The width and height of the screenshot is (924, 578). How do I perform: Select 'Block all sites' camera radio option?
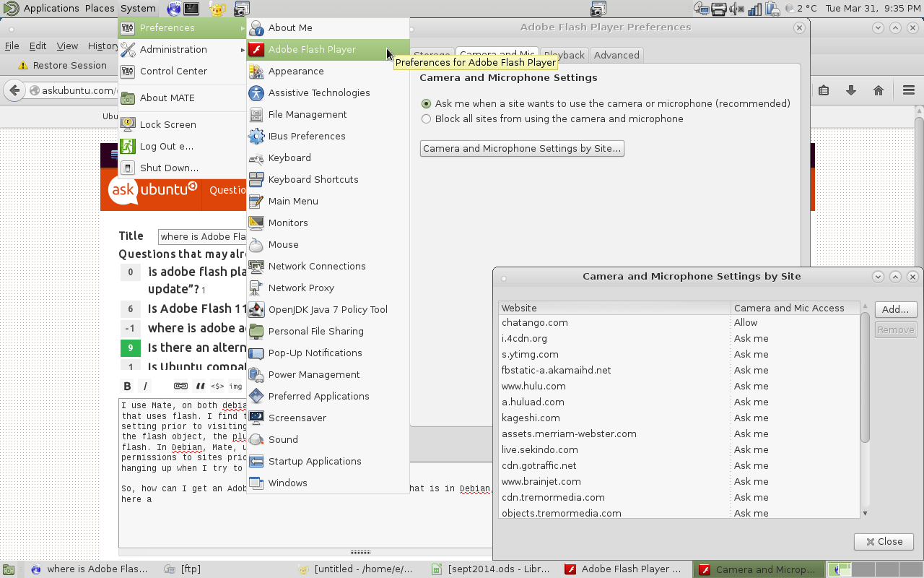coord(426,118)
